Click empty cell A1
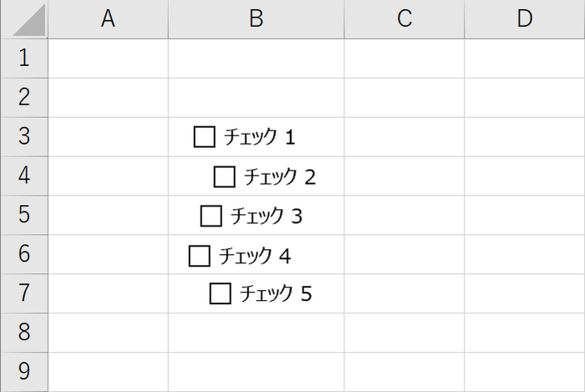 click(108, 59)
